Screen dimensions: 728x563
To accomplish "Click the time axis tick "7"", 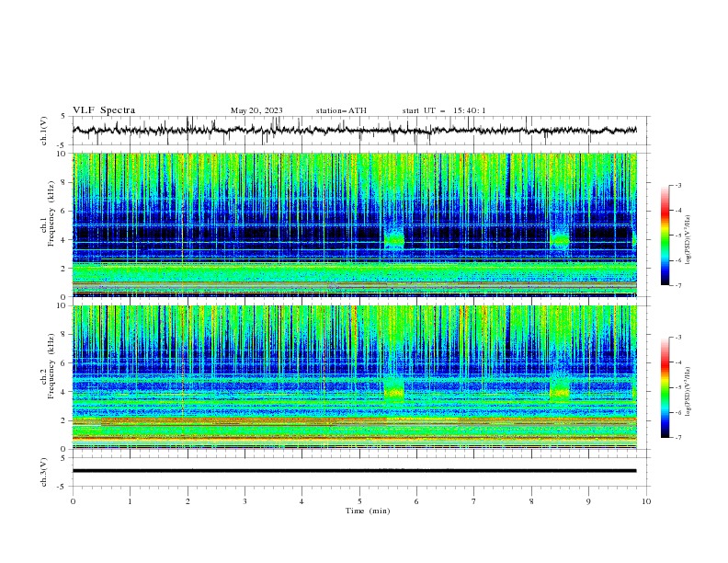I will pos(474,501).
